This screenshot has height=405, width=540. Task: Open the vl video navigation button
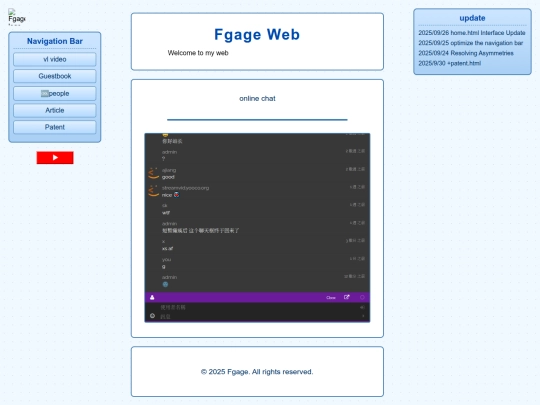tap(55, 59)
